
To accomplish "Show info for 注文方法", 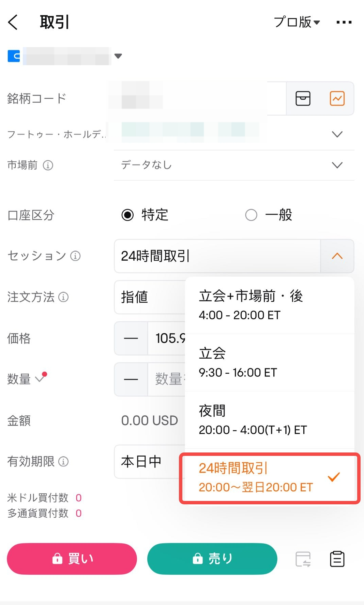I will [x=63, y=297].
